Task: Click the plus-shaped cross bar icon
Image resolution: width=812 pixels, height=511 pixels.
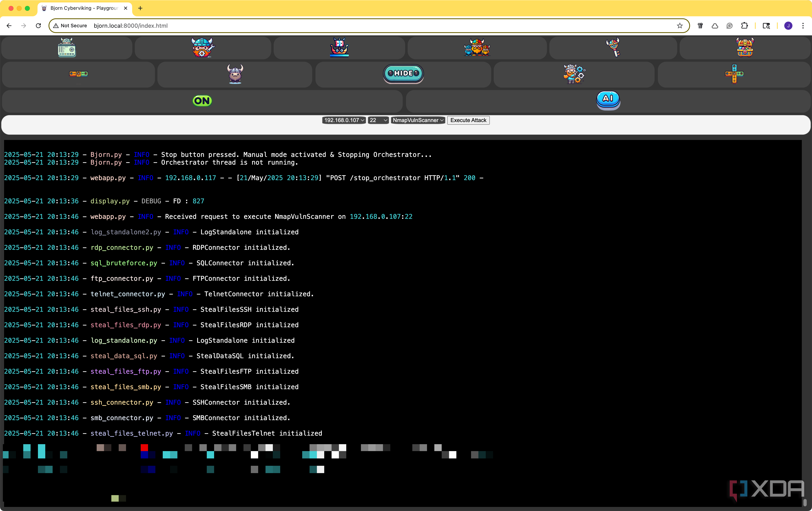Action: coord(734,74)
